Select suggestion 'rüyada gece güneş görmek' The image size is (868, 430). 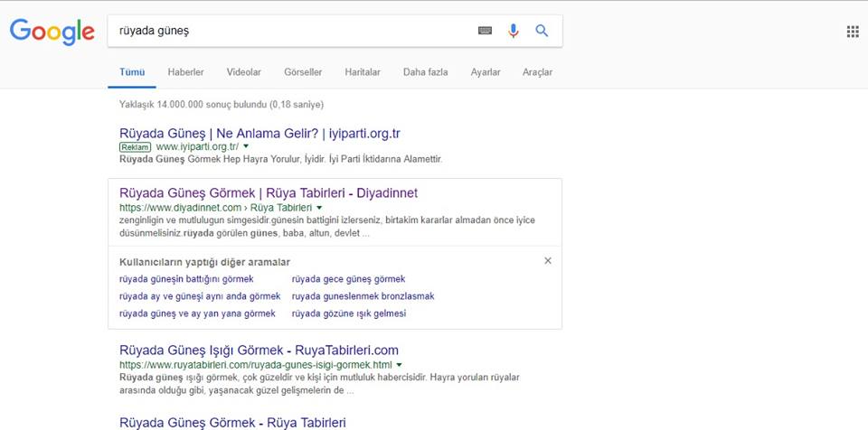point(348,279)
